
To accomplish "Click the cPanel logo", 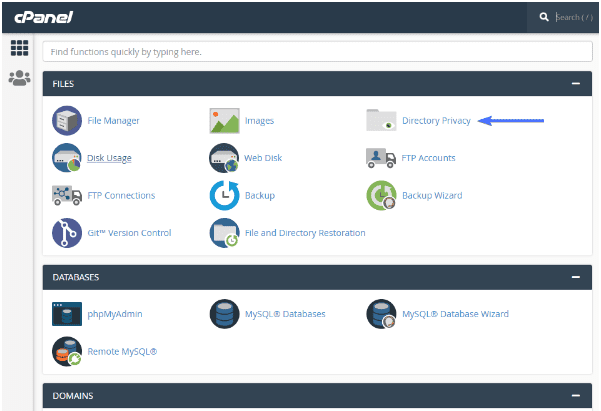I will point(43,17).
